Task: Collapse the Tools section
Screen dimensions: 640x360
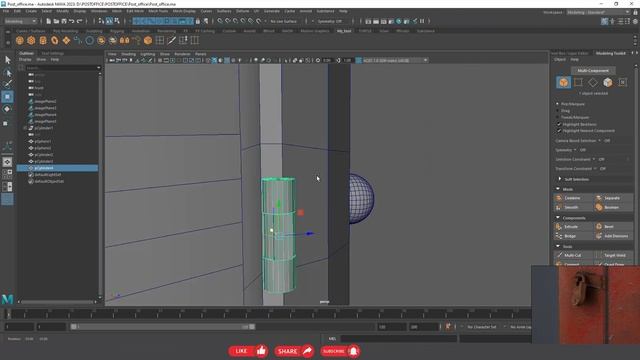Action: point(558,246)
